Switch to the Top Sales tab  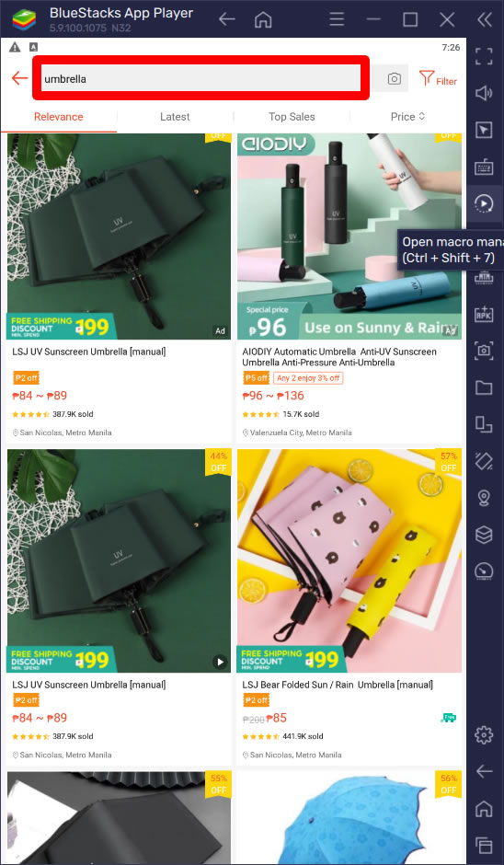click(x=292, y=117)
